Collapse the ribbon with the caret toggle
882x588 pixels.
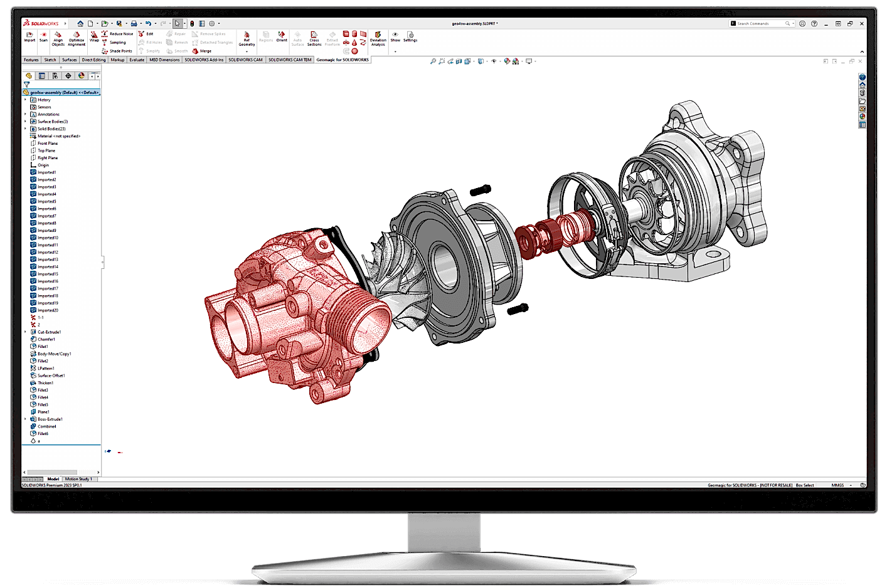862,51
